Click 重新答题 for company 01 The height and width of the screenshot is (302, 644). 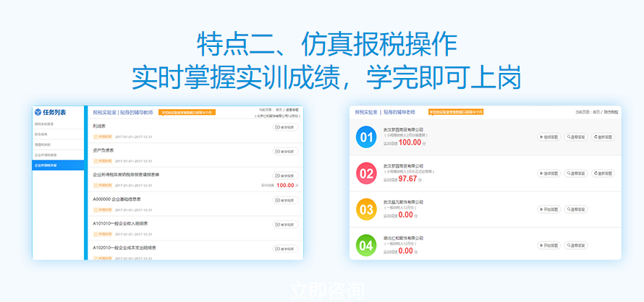(603, 137)
